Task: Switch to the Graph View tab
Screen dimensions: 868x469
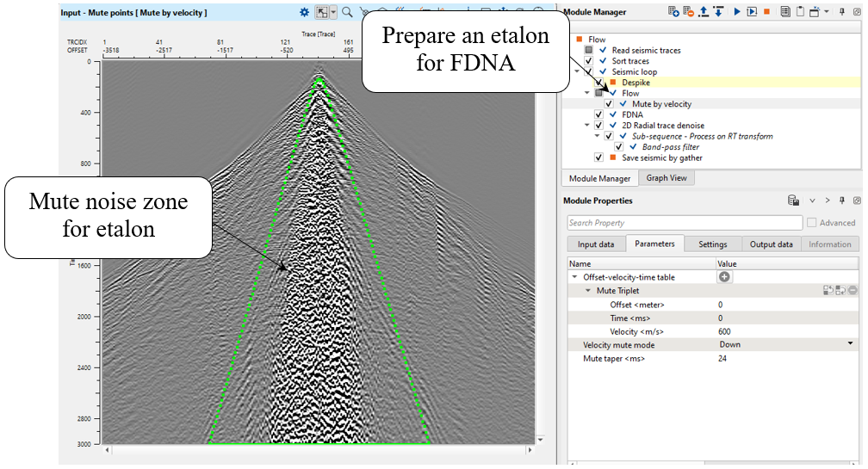Action: pyautogui.click(x=667, y=178)
